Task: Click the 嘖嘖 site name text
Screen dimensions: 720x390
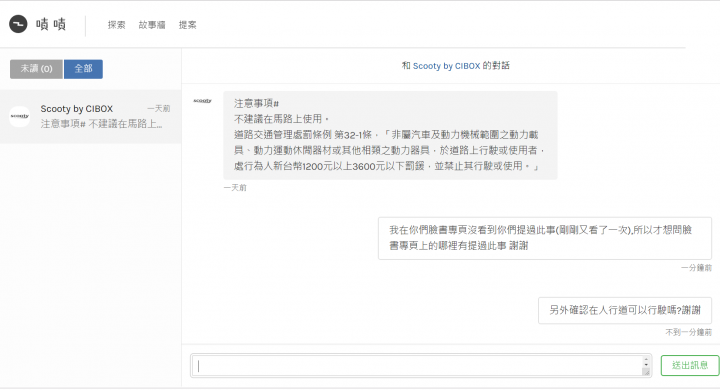Action: [x=51, y=24]
